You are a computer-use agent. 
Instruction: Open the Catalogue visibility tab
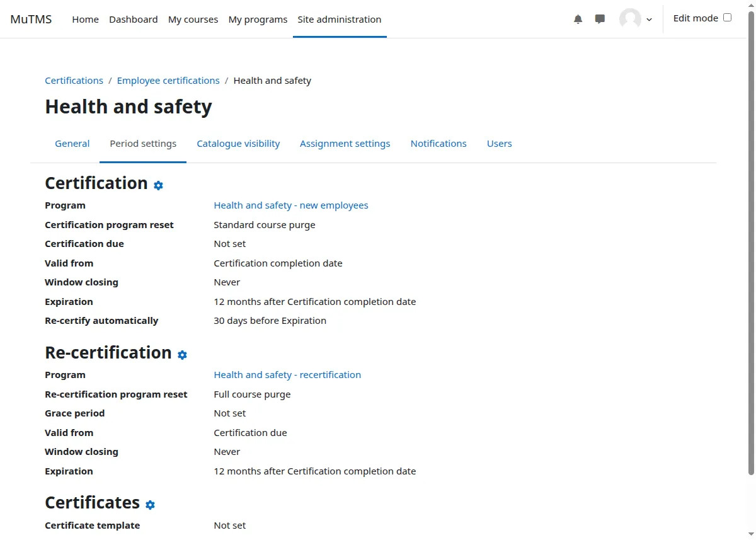point(238,144)
